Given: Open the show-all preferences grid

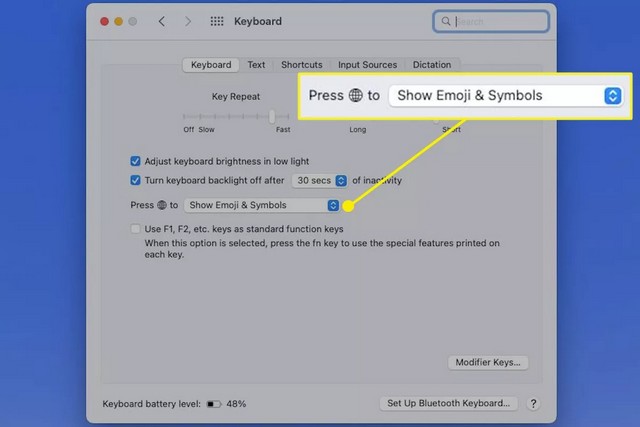Looking at the screenshot, I should pyautogui.click(x=216, y=21).
